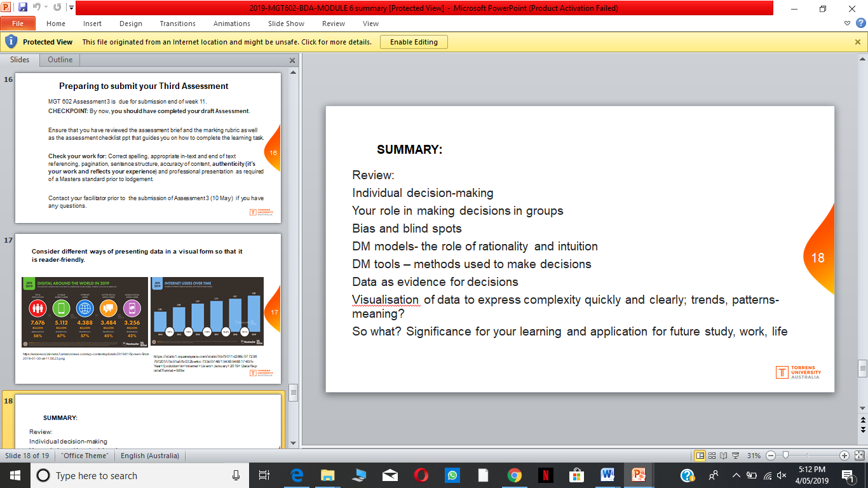Expand the ribbon using the chevron arrow

[x=848, y=24]
